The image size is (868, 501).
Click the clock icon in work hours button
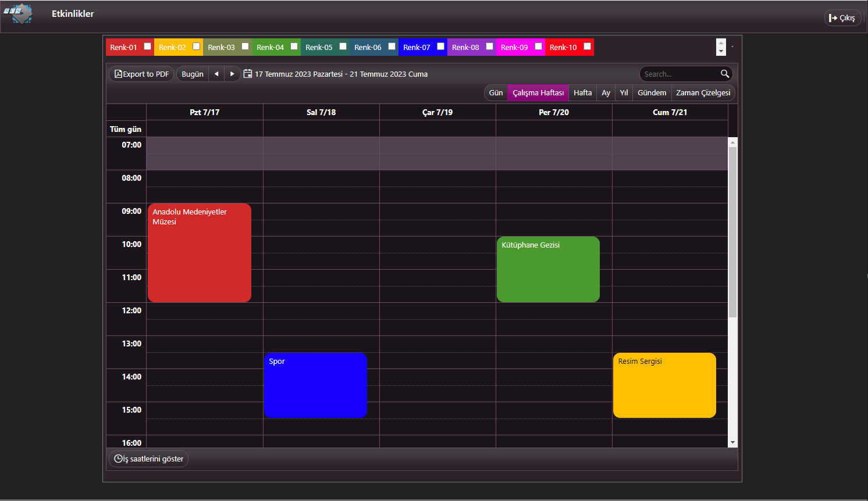coord(118,459)
